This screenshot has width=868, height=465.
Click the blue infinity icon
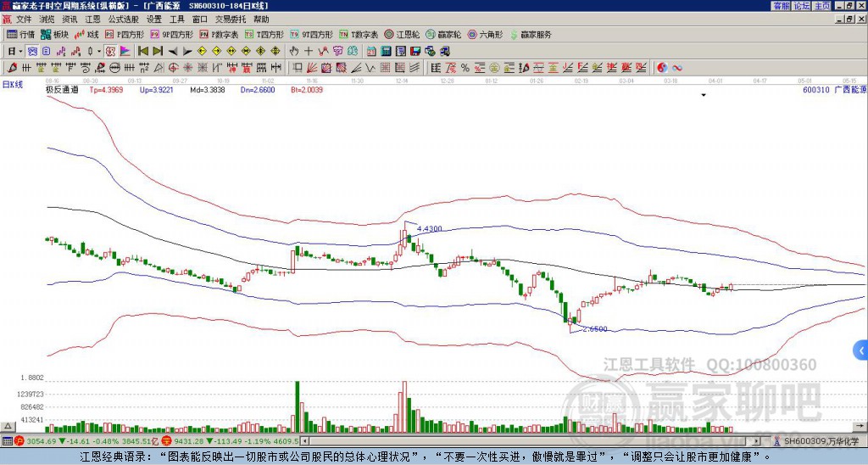coord(677,68)
